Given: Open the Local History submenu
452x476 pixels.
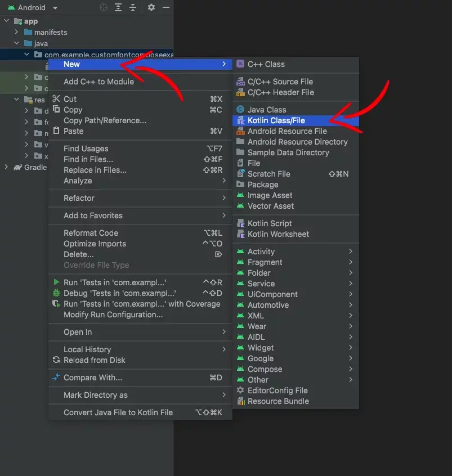Looking at the screenshot, I should 140,349.
